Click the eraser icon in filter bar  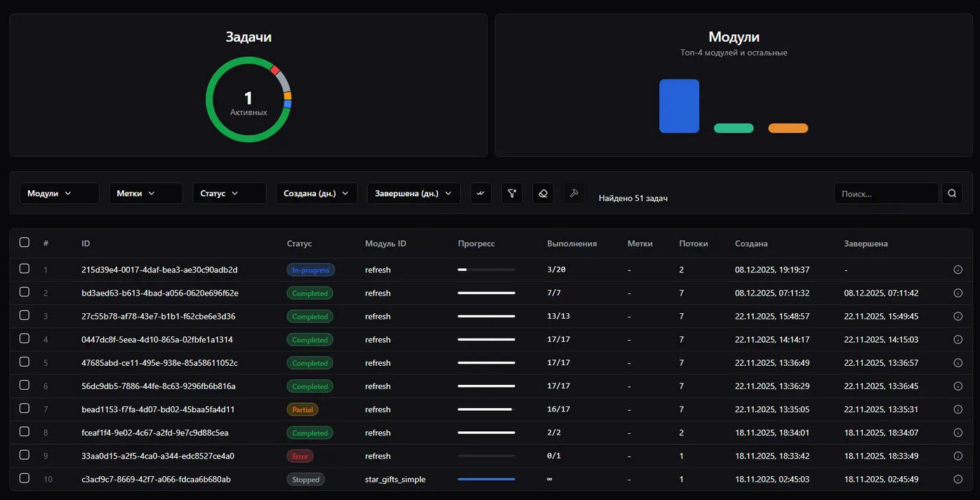click(x=543, y=194)
